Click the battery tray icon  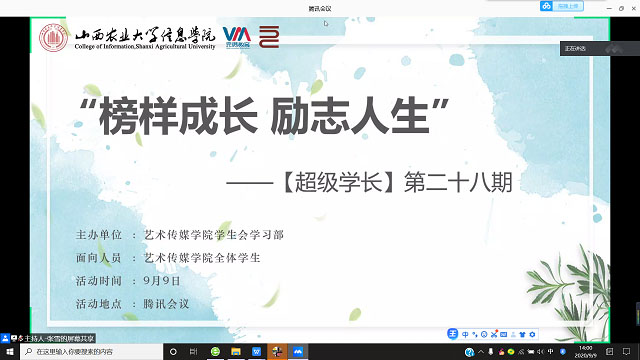click(x=531, y=352)
